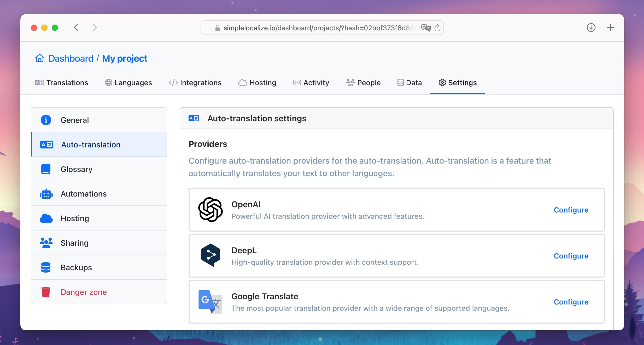Click the Google Translate logo
This screenshot has height=345, width=644.
pos(210,302)
